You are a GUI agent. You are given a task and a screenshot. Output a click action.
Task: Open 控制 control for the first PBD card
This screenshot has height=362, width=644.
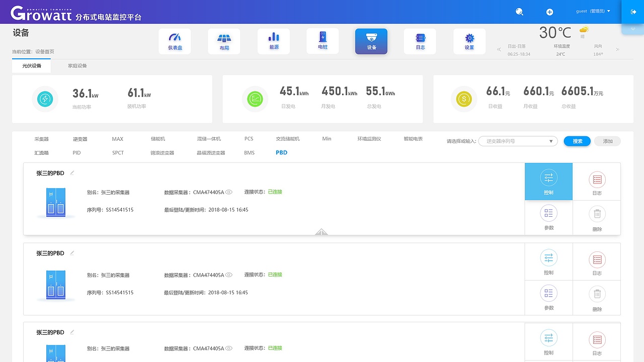[548, 182]
